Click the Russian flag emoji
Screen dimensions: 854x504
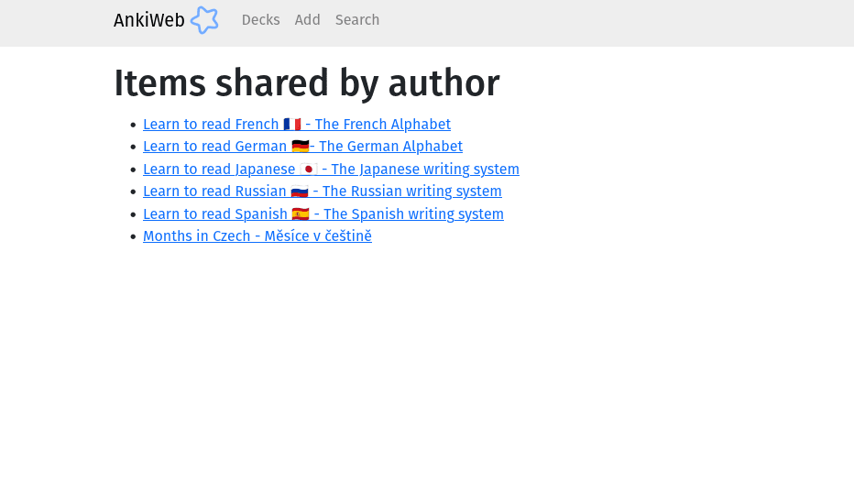300,192
